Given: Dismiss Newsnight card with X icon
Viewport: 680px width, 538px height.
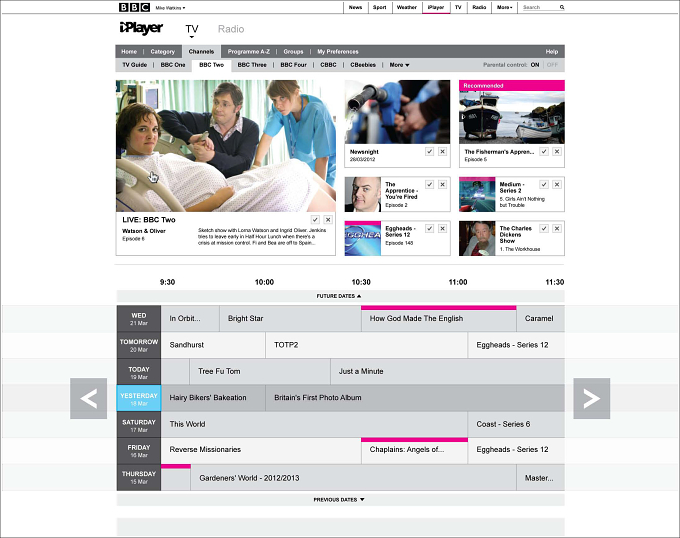Looking at the screenshot, I should click(x=442, y=152).
